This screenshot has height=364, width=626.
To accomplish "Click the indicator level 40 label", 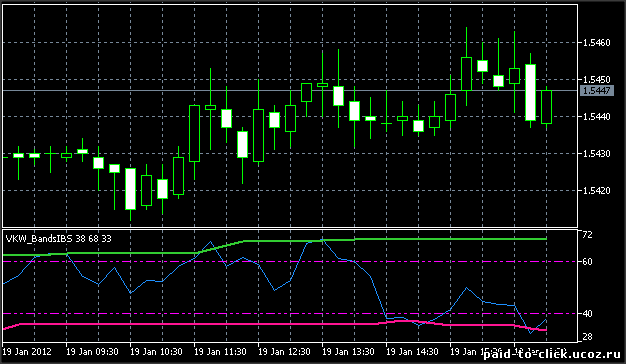I will pos(587,314).
